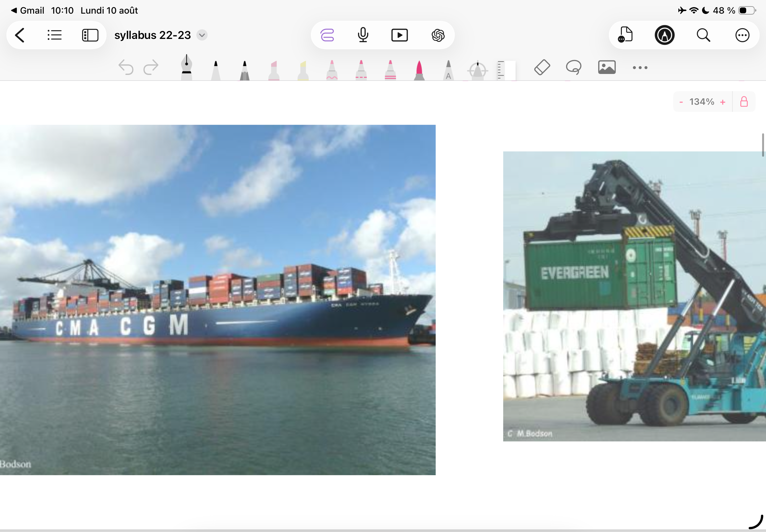
Task: Undo the last action
Action: (126, 67)
